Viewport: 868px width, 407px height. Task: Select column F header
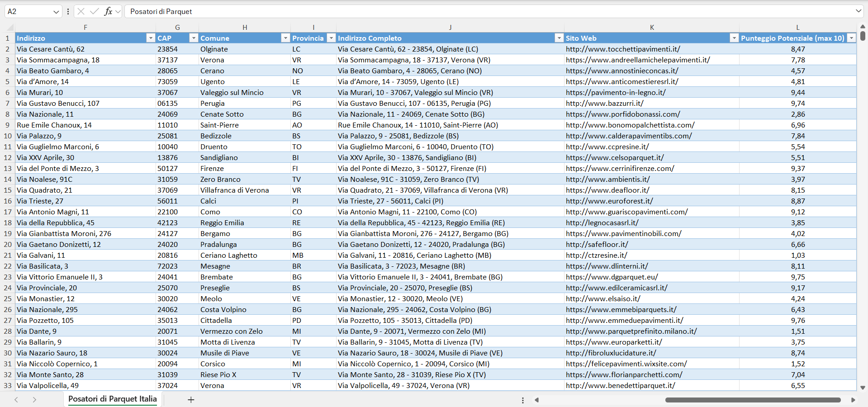point(85,28)
